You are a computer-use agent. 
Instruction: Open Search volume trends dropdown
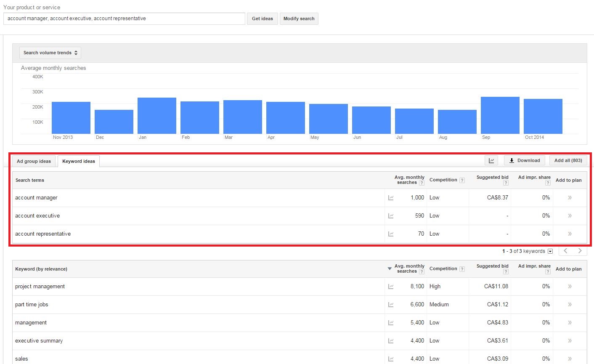click(x=50, y=53)
